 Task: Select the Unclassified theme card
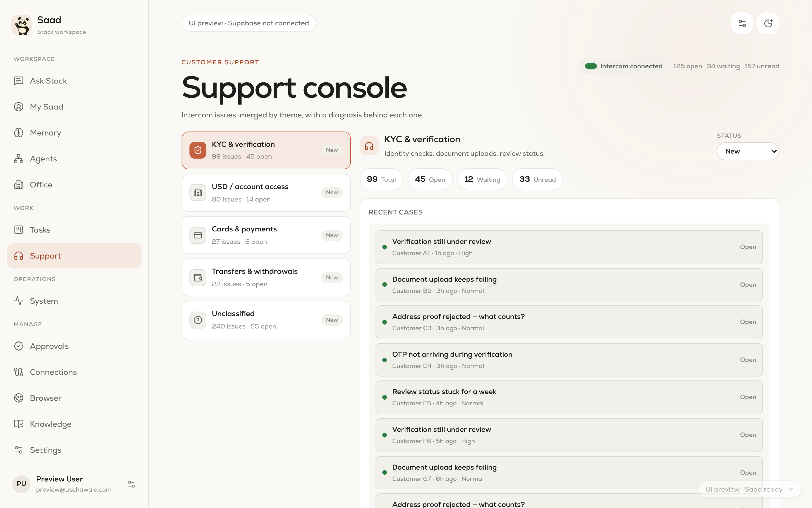[266, 320]
